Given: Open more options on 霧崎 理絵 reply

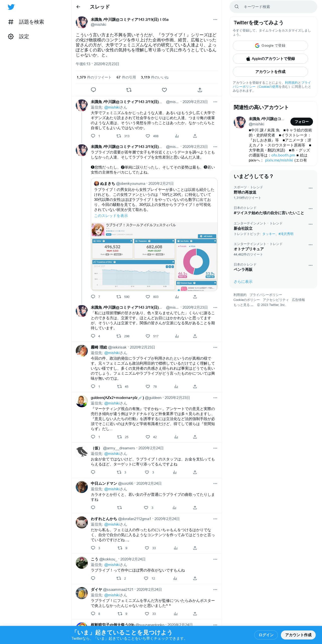Looking at the screenshot, I should [x=215, y=347].
